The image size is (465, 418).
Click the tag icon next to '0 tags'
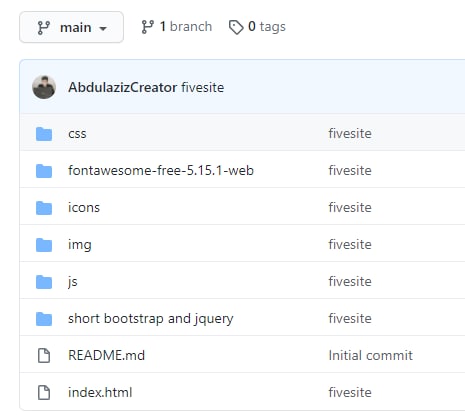pyautogui.click(x=236, y=27)
